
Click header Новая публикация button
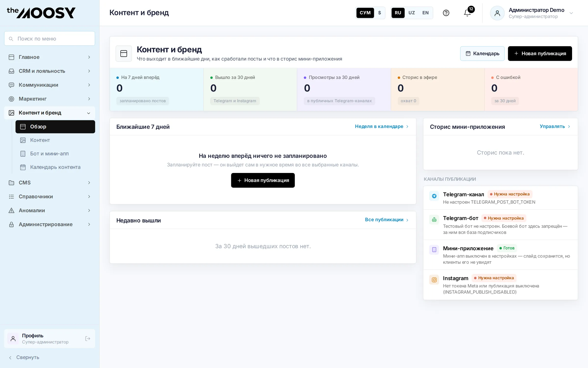[540, 53]
